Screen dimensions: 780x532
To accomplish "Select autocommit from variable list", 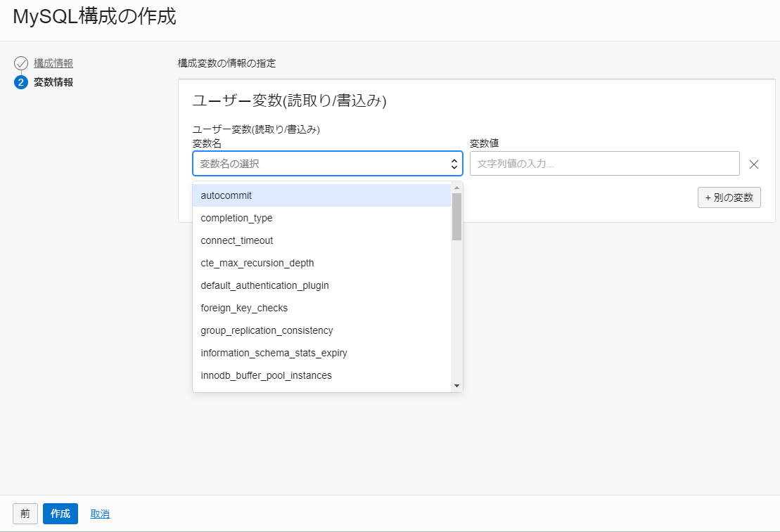I will coord(321,195).
